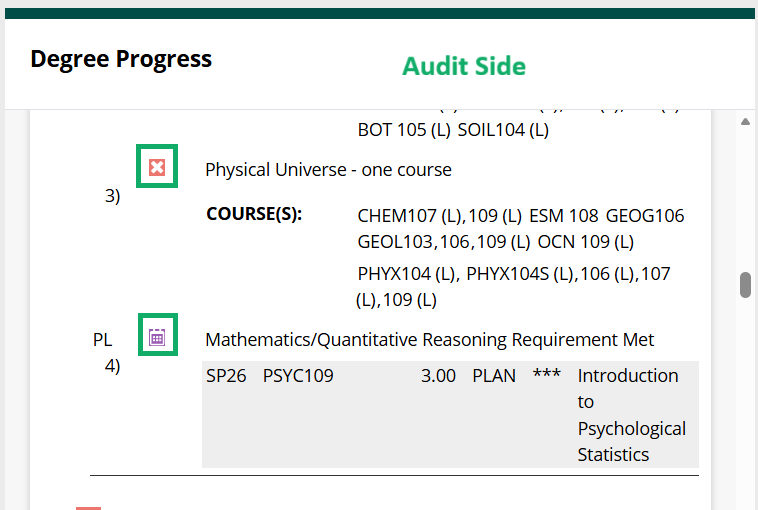The width and height of the screenshot is (758, 510).
Task: Click 'Introduction to Psychological Statistics' course title
Action: pos(631,415)
